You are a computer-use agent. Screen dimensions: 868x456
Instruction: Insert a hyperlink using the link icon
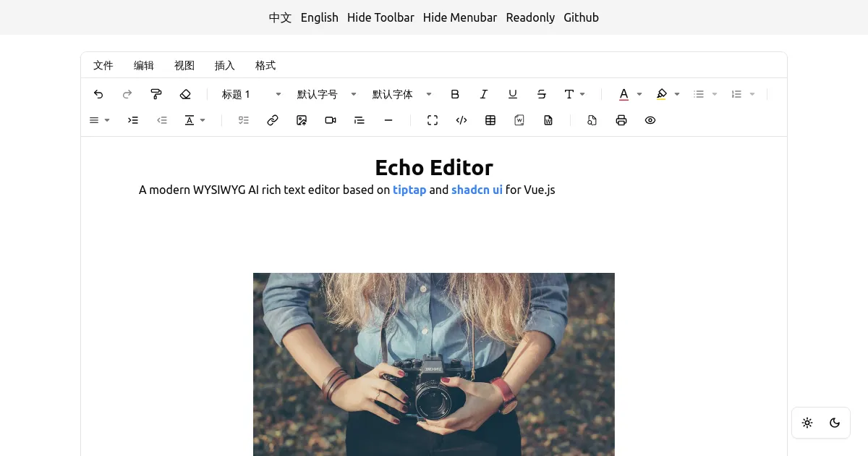(x=273, y=120)
